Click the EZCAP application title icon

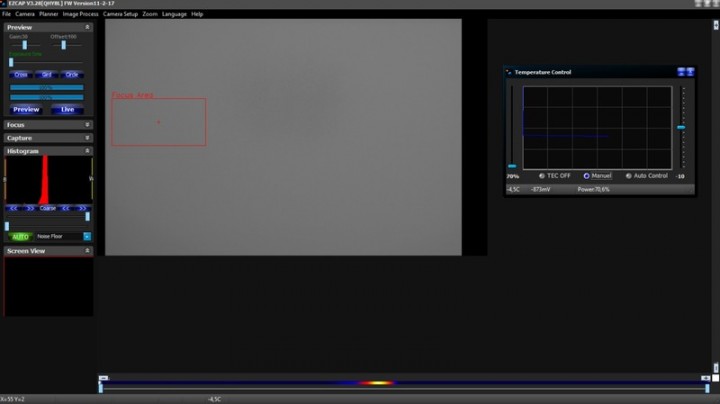[4, 4]
